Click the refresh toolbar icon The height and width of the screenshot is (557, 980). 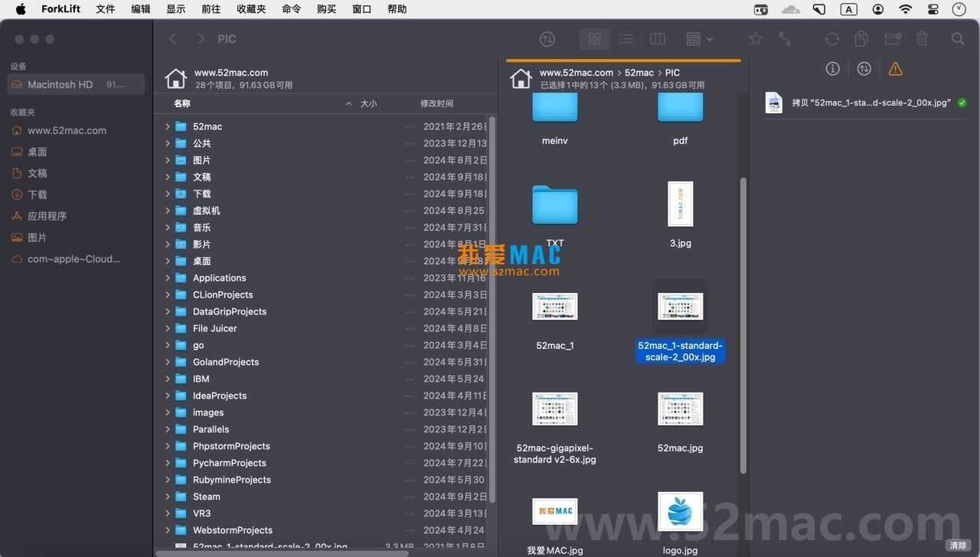pyautogui.click(x=832, y=39)
